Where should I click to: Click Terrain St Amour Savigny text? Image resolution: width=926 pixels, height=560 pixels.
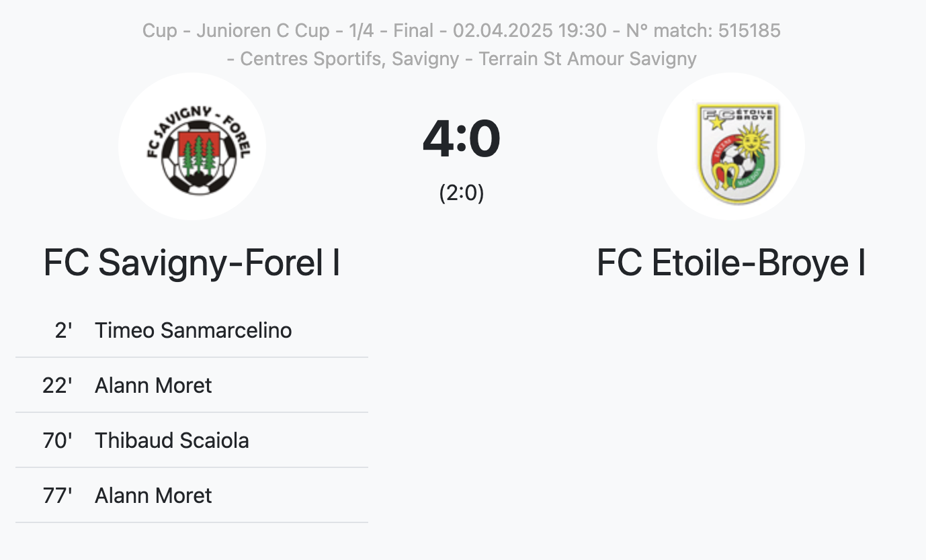(x=588, y=59)
